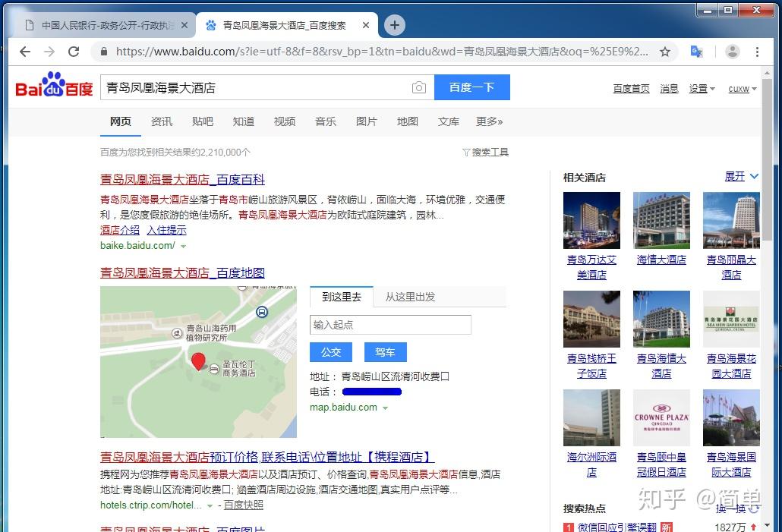Click the 输入起点 start point field
Screen dimensions: 782x532
[x=390, y=325]
